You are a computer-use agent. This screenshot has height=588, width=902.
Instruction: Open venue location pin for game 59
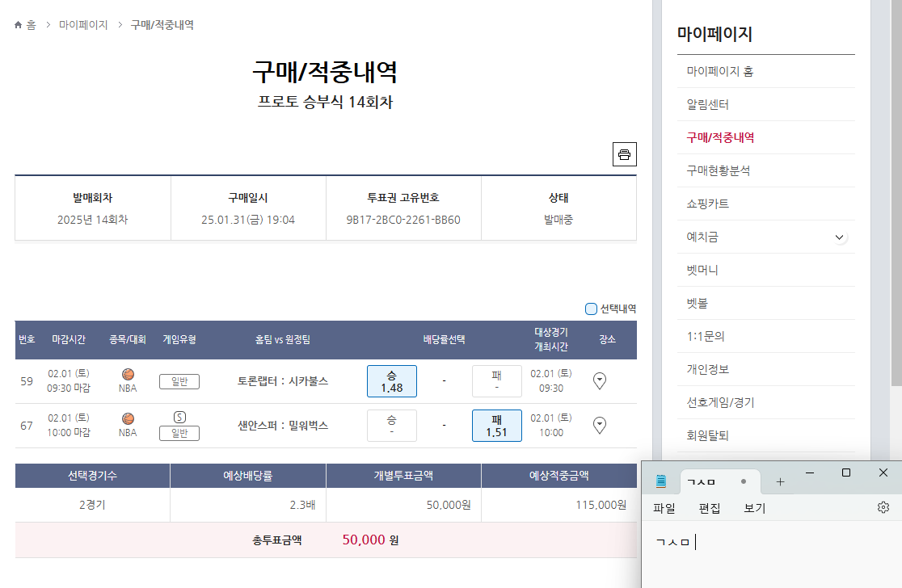coord(600,380)
